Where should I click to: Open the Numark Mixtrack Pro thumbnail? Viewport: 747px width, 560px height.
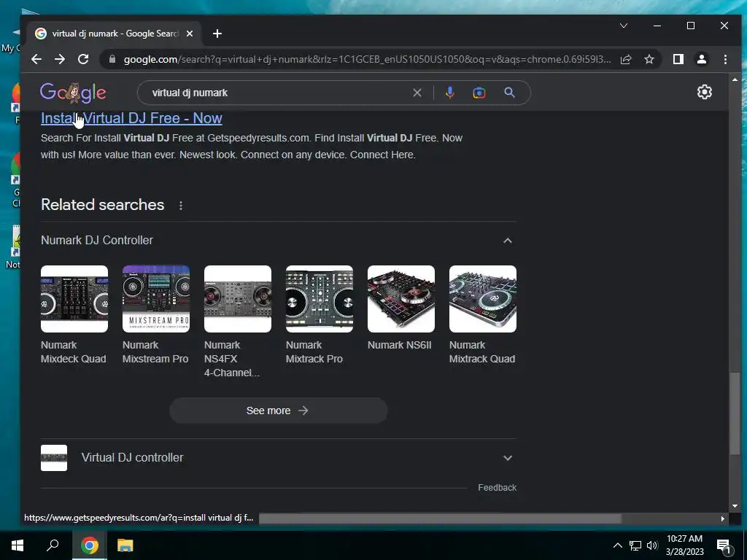point(320,298)
